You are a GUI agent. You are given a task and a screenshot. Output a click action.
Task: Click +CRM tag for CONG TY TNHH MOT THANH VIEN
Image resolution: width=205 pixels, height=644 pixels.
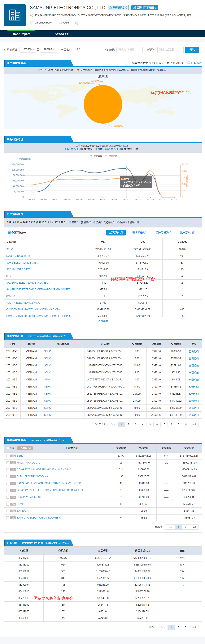(13, 470)
